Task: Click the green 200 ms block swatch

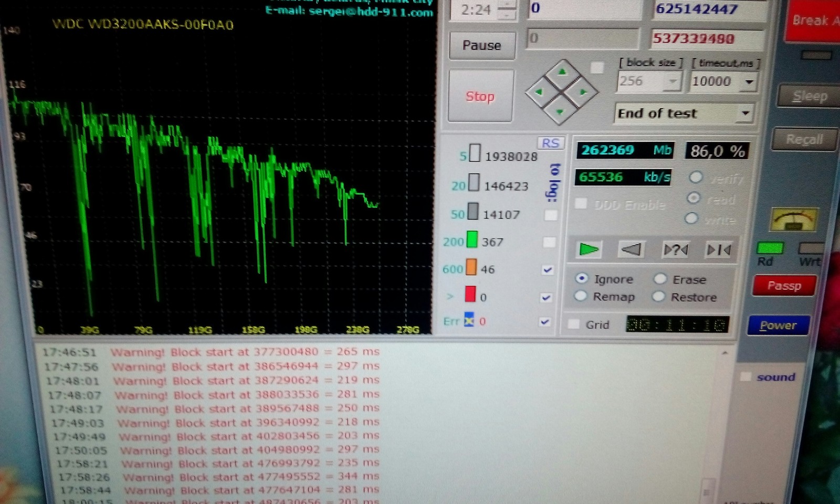Action: click(x=472, y=239)
